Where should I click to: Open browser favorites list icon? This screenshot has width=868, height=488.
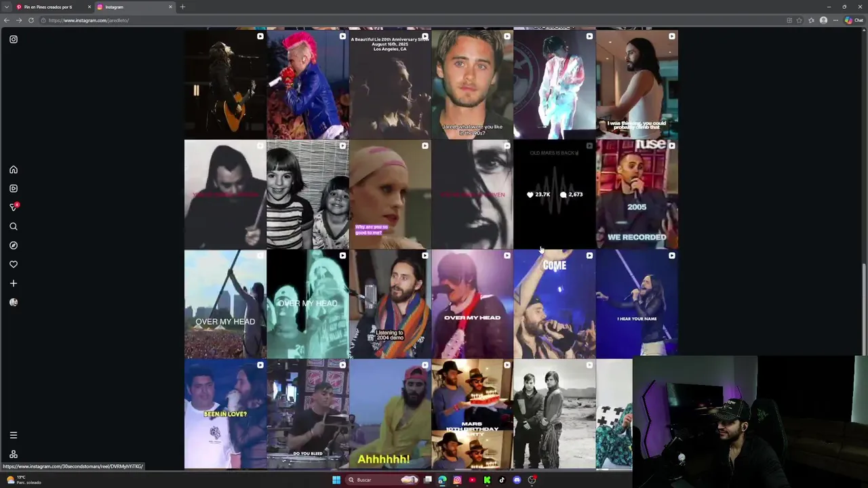[x=811, y=20]
